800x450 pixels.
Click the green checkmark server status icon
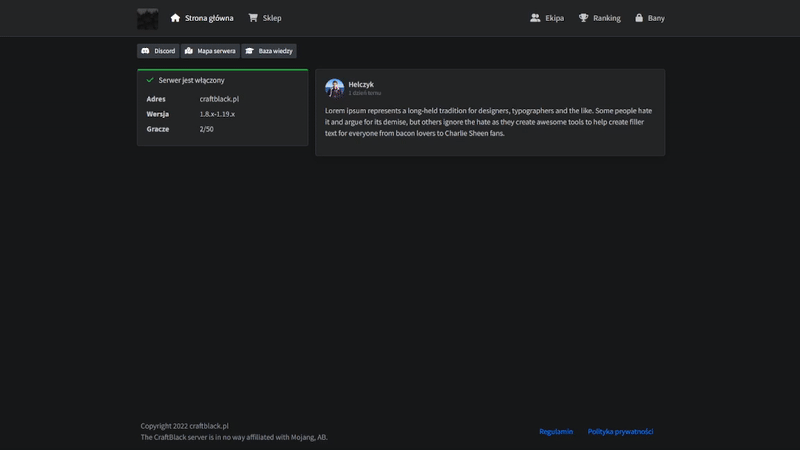150,80
